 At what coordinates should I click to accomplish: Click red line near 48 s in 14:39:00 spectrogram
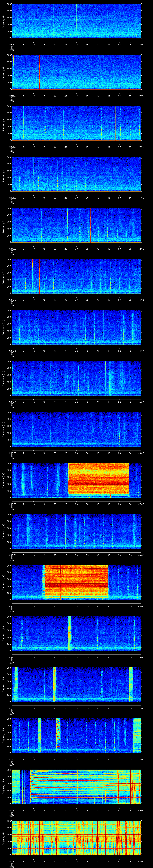(x=115, y=123)
